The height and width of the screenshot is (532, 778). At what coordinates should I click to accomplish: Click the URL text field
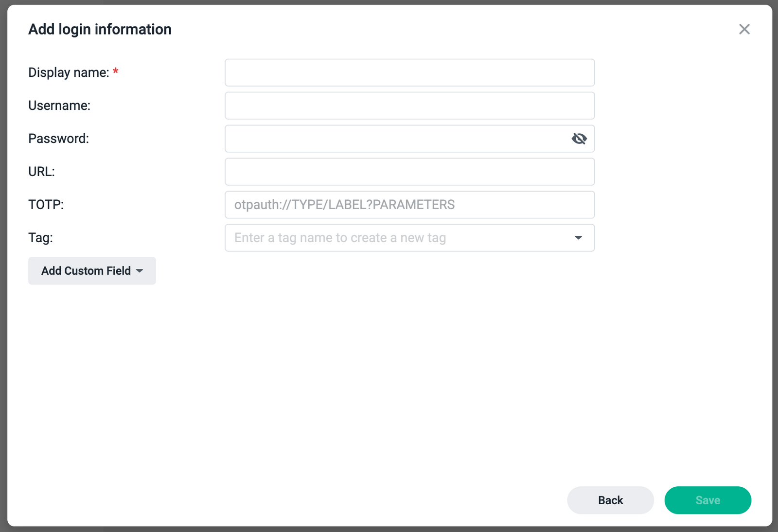coord(409,172)
